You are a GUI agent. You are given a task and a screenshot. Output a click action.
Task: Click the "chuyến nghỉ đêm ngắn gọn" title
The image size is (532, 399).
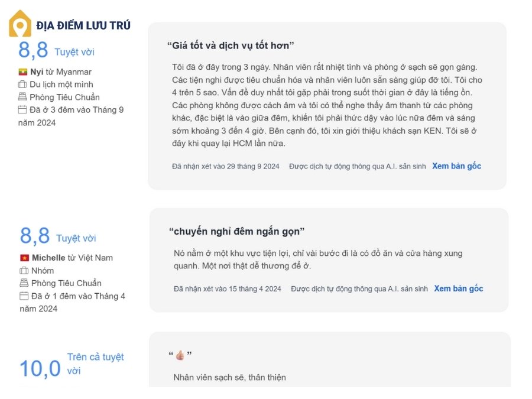pos(236,231)
